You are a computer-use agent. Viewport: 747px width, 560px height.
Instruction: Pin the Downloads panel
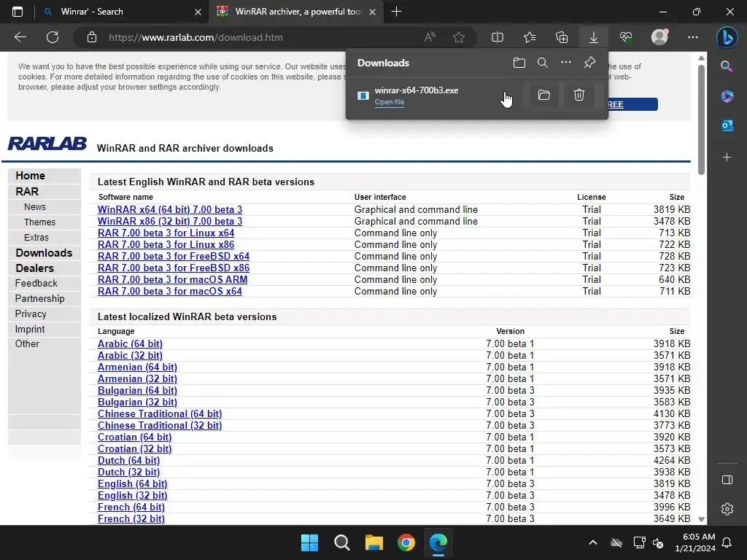[589, 63]
